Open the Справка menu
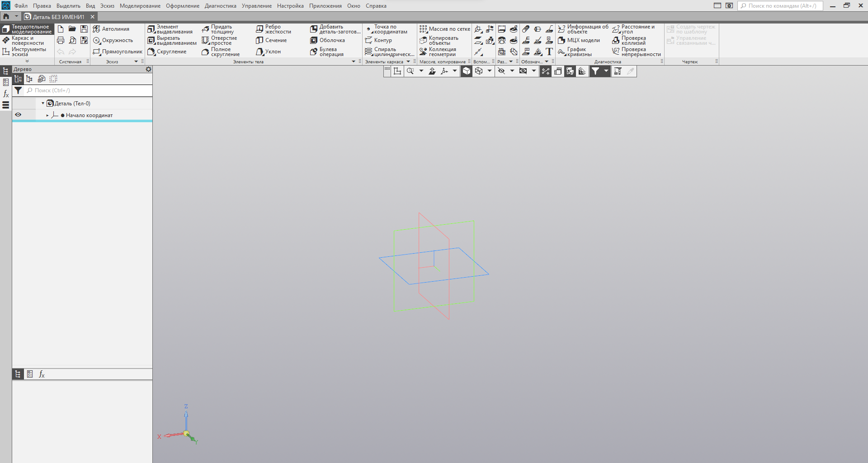The height and width of the screenshot is (463, 868). click(x=376, y=6)
